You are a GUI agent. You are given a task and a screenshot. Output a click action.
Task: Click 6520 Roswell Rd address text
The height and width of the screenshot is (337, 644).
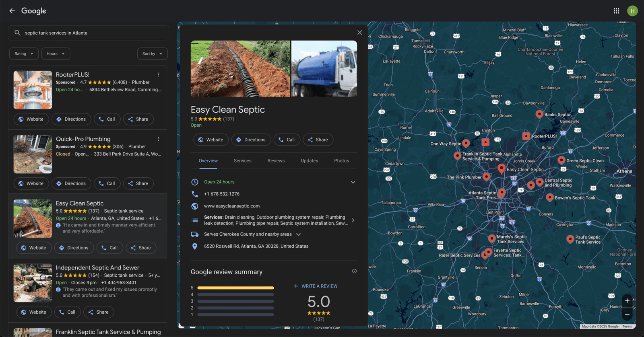(256, 246)
